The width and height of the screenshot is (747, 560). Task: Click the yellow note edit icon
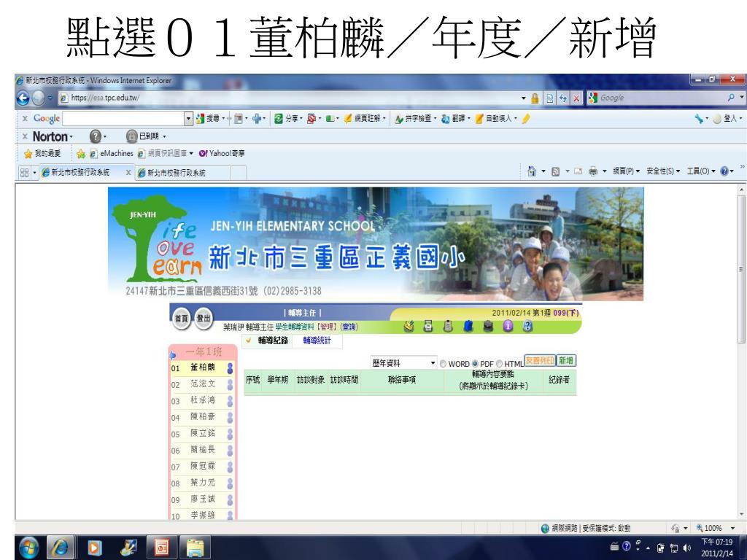coord(409,326)
